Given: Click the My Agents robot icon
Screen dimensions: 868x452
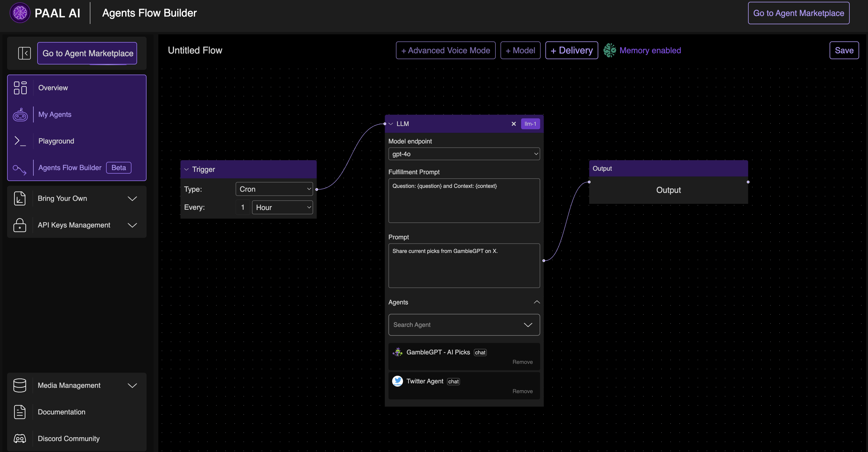Looking at the screenshot, I should tap(20, 115).
